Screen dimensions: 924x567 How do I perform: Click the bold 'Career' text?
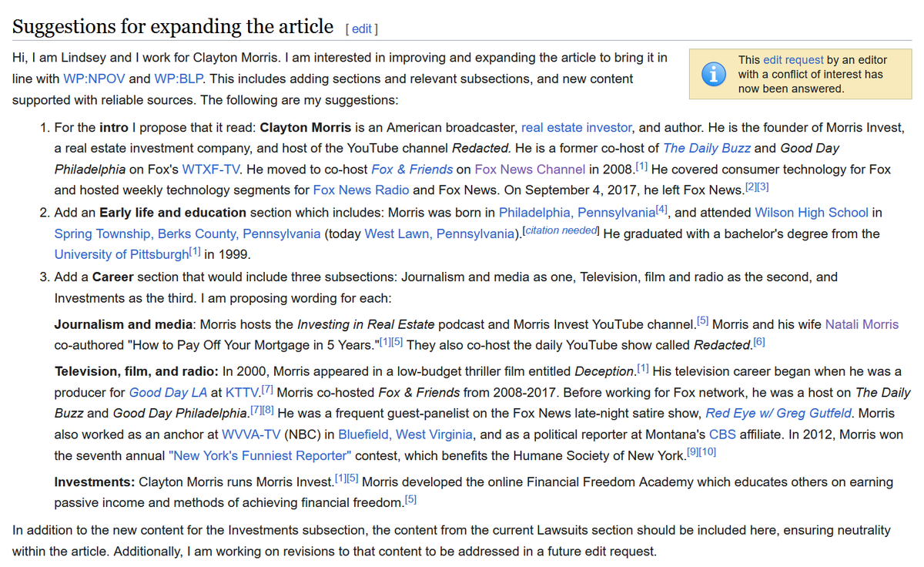(113, 276)
